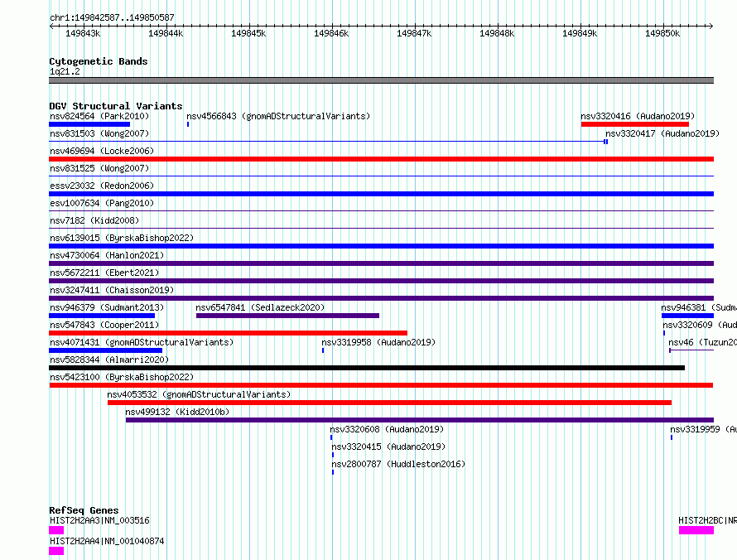Select nsv831525 (Wong2007) label
737x560 pixels.
tap(99, 168)
